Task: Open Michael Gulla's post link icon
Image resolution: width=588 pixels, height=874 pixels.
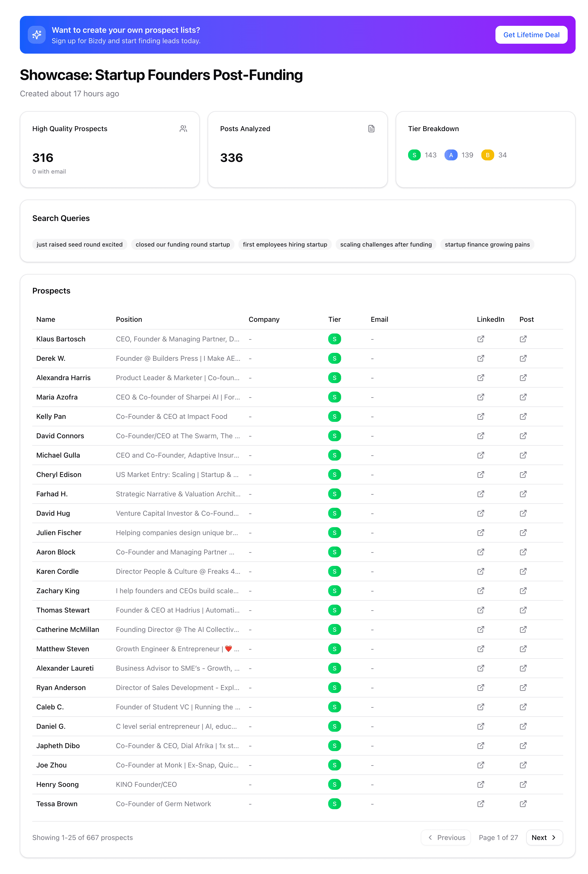Action: [x=523, y=455]
